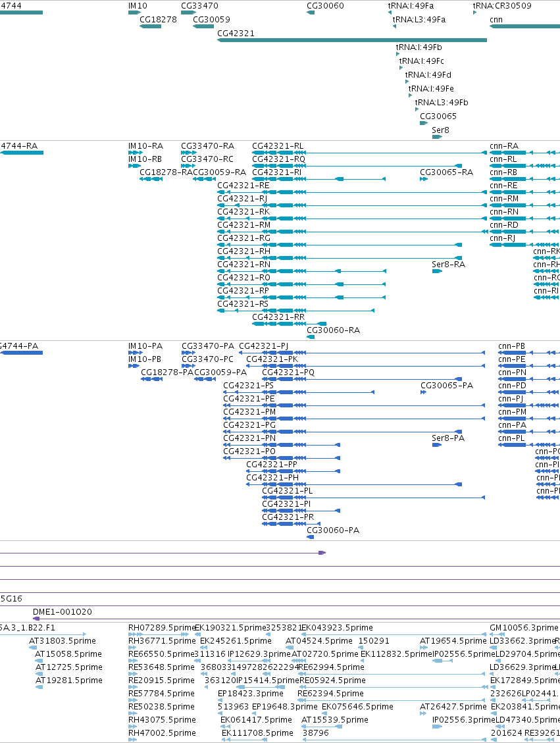This screenshot has width=560, height=743.
Task: Open the CG42321-RN transcript label
Action: [244, 265]
